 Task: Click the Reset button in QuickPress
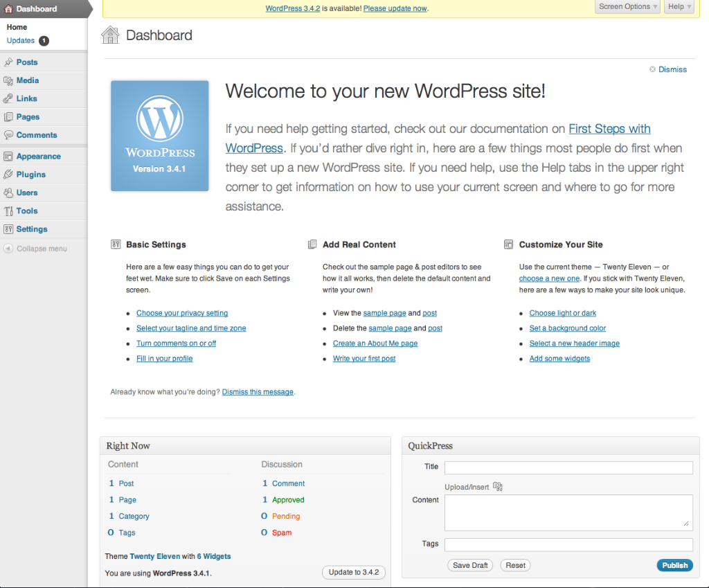[x=515, y=565]
